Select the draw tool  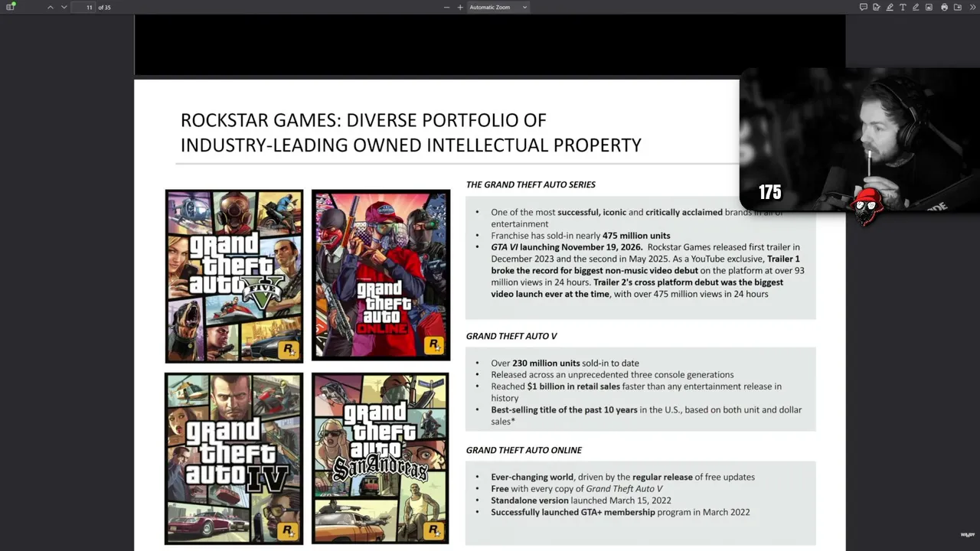point(916,7)
